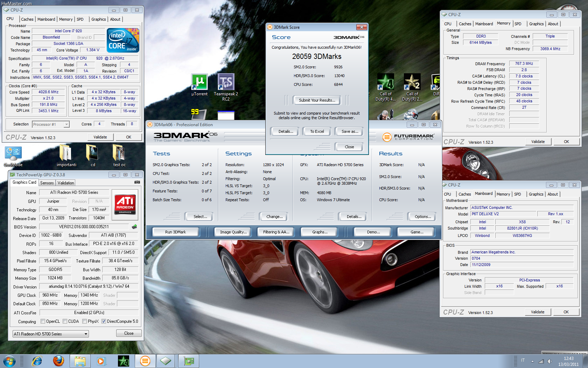Image resolution: width=588 pixels, height=368 pixels.
Task: Toggle the PhysX checkbox in GPU-Z
Action: 84,321
